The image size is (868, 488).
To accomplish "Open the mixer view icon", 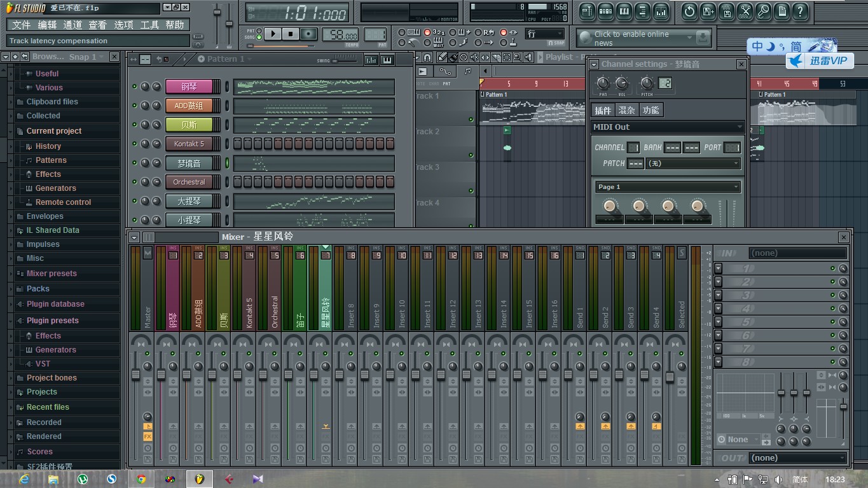I will click(661, 11).
